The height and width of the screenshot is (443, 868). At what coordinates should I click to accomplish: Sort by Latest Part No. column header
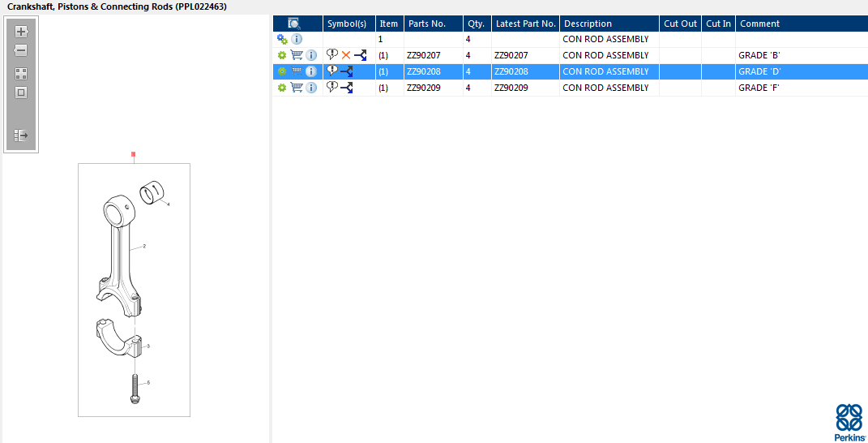[525, 24]
